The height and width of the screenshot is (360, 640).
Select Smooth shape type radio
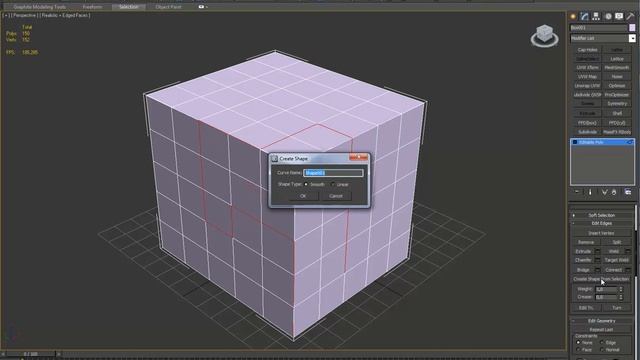(x=306, y=184)
